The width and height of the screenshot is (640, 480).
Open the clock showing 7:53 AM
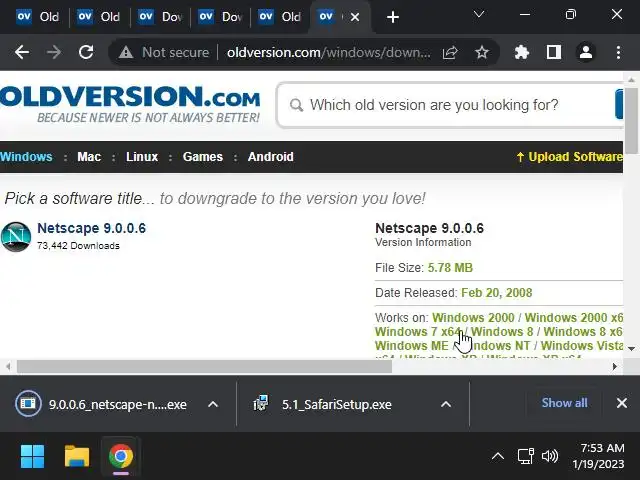tap(598, 456)
